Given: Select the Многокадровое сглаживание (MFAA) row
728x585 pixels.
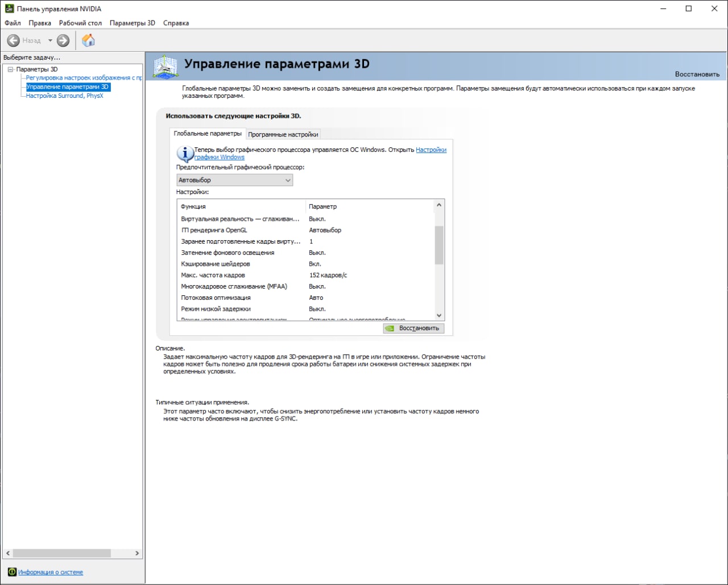Looking at the screenshot, I should click(x=306, y=286).
